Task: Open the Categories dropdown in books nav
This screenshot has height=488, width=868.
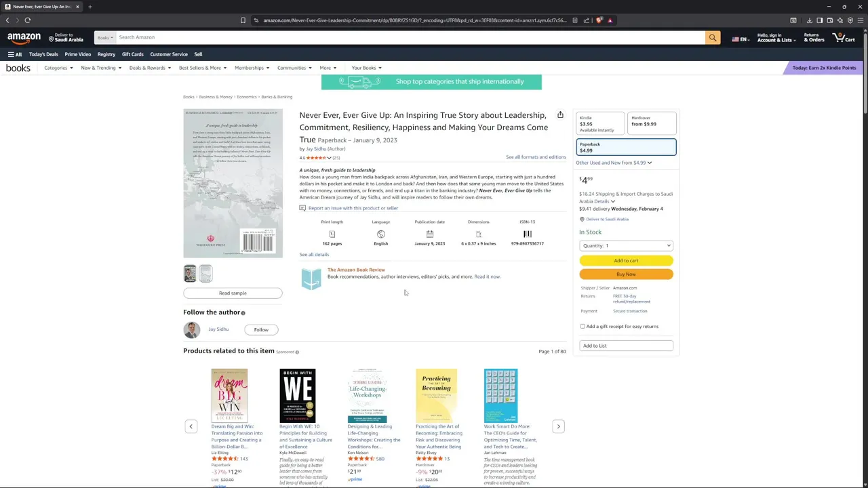Action: [x=58, y=68]
